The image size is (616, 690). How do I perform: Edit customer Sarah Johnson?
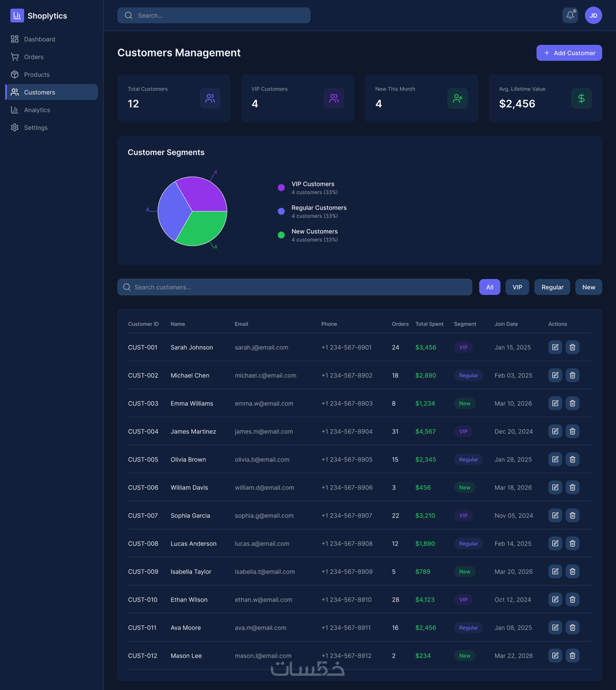[555, 347]
